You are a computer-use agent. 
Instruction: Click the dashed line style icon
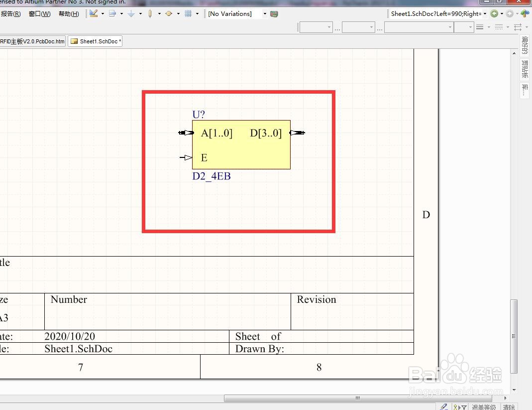point(499,27)
